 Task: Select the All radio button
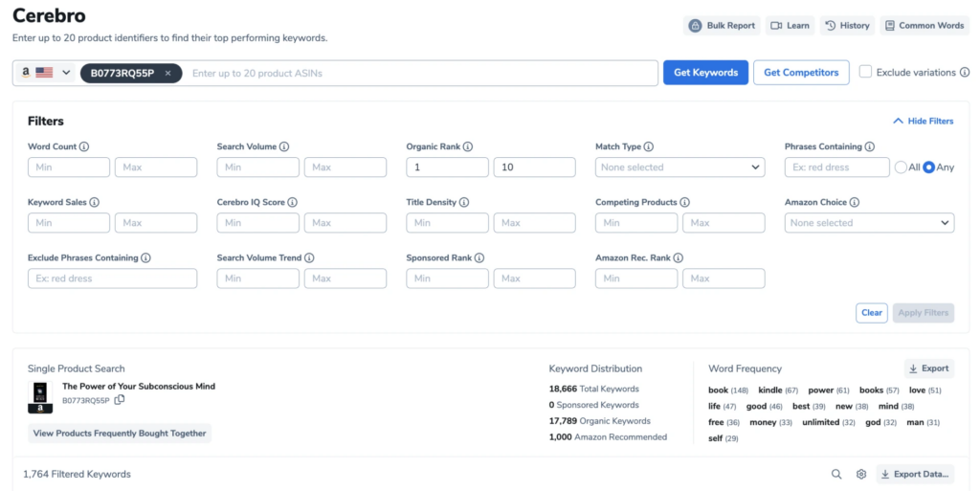[901, 167]
